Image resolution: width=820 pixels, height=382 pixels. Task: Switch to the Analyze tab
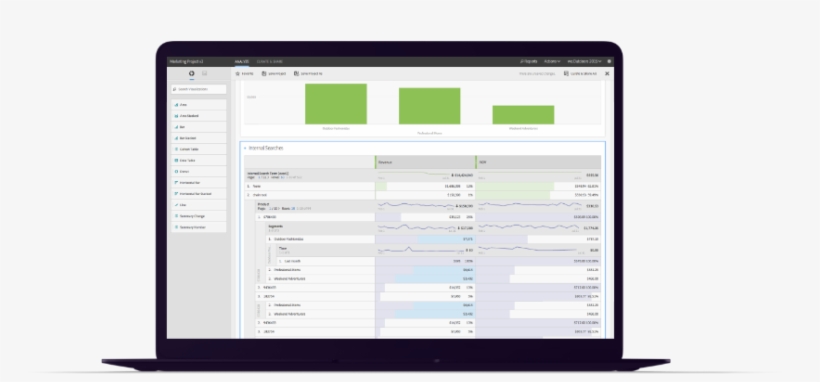click(x=242, y=61)
